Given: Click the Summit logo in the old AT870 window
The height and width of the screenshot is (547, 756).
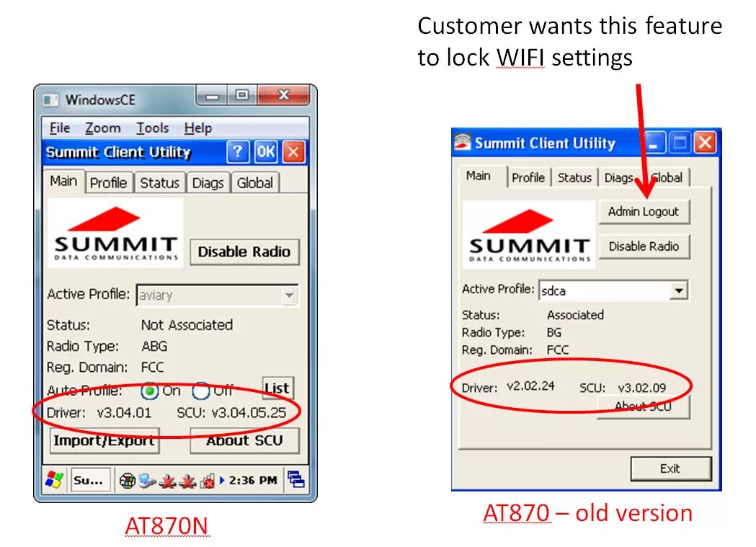Looking at the screenshot, I should coord(529,234).
